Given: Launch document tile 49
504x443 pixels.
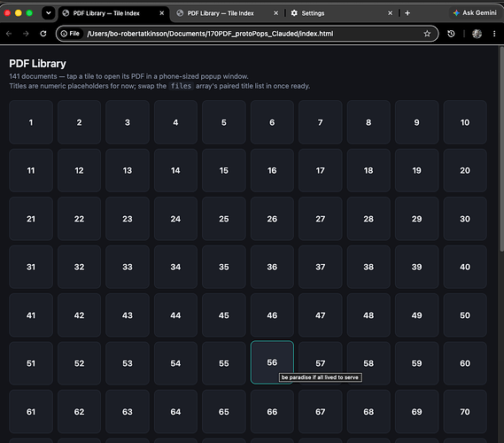Looking at the screenshot, I should point(416,315).
